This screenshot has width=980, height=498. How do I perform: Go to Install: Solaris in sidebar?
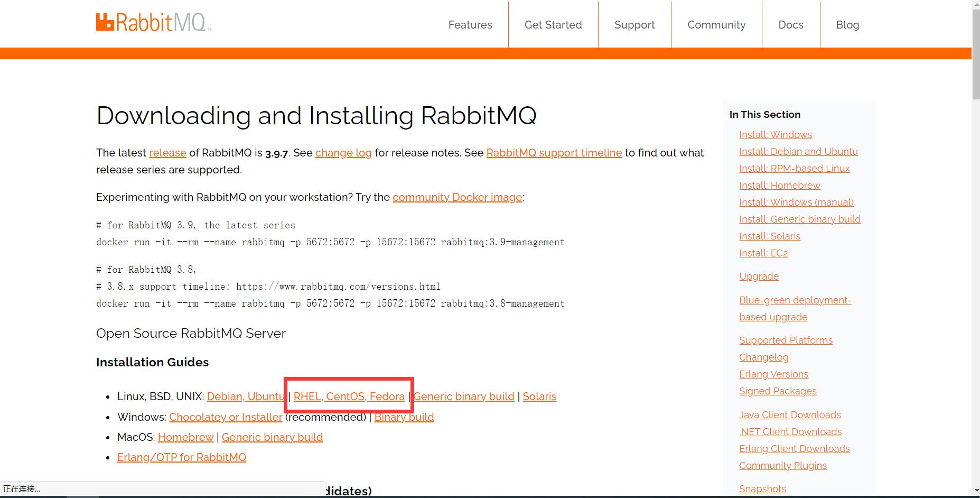coord(770,236)
